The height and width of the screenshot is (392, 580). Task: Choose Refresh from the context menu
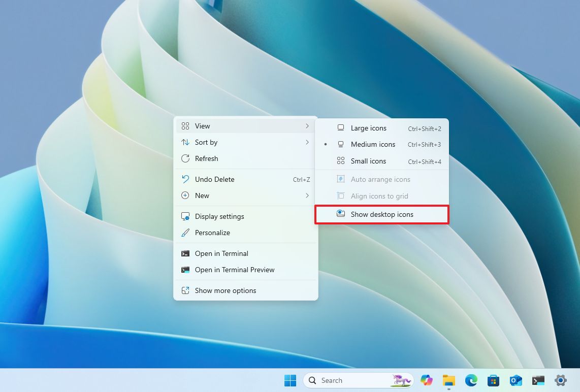point(246,158)
